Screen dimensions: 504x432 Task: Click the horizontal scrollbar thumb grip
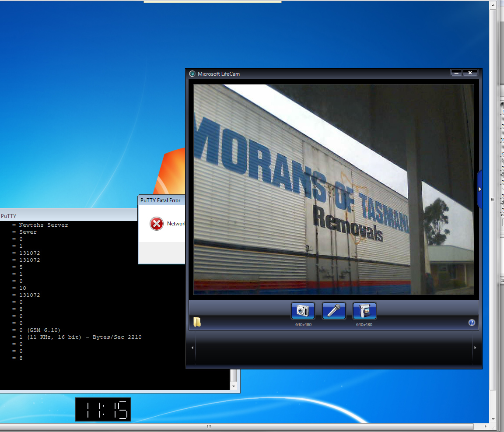209,427
